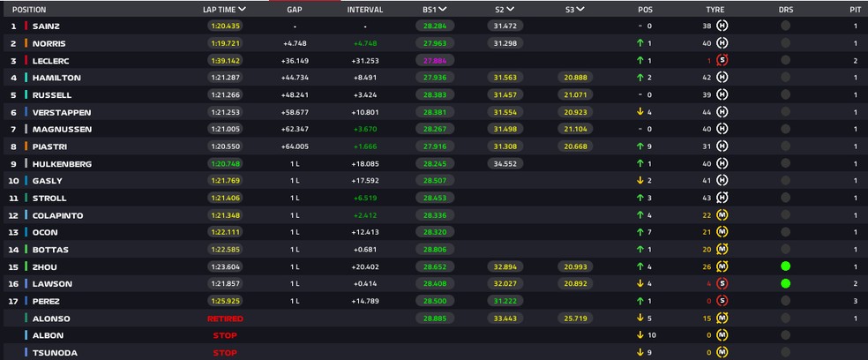Click the orange team color bar beside Norris
868x360 pixels.
26,43
